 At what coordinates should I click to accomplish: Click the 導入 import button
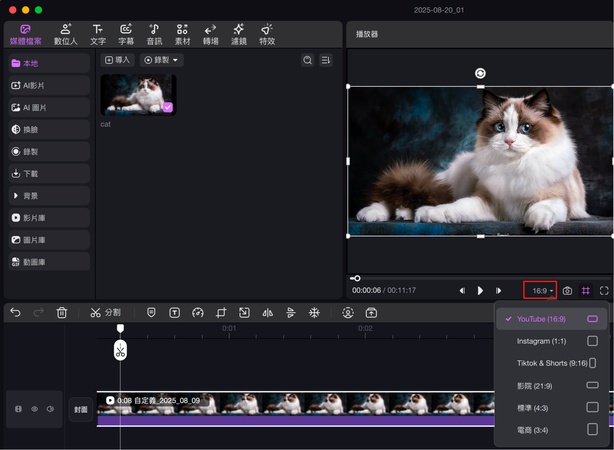point(117,60)
